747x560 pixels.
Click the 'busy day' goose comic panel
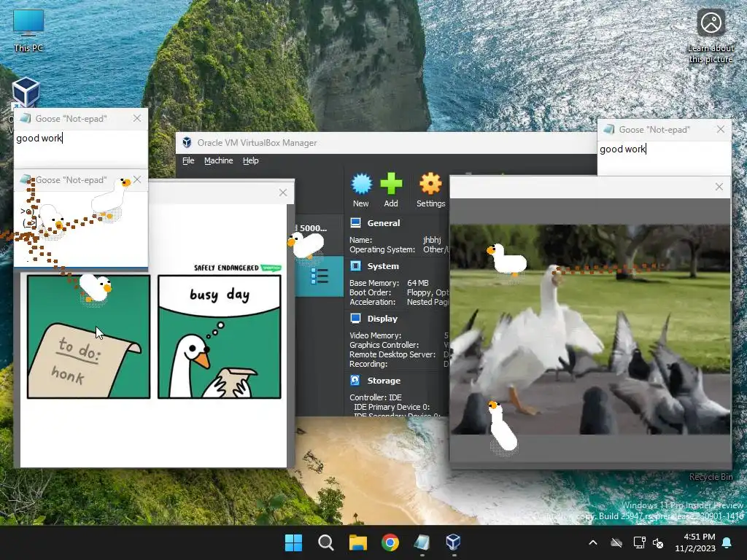(219, 336)
